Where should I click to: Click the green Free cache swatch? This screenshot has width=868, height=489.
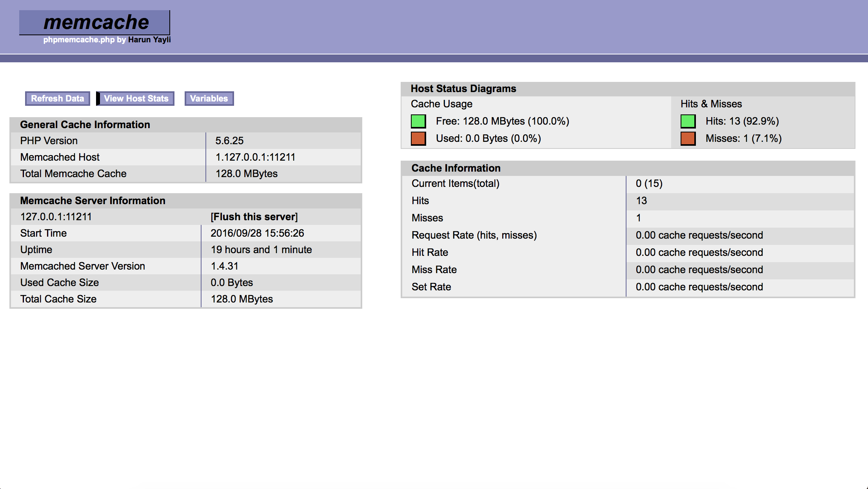(418, 121)
